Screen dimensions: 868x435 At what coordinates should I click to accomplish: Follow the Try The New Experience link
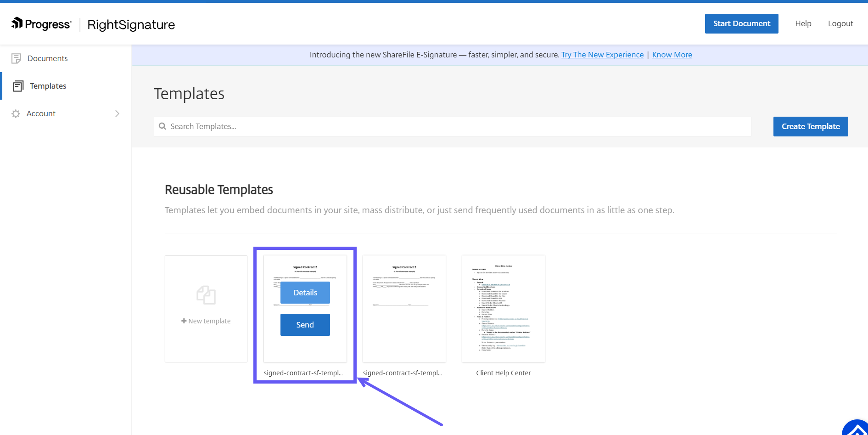(602, 55)
